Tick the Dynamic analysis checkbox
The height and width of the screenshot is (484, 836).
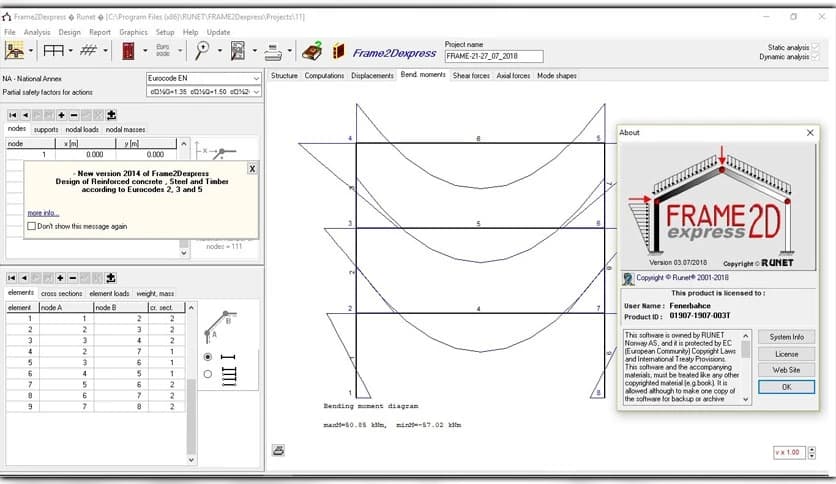tap(815, 57)
